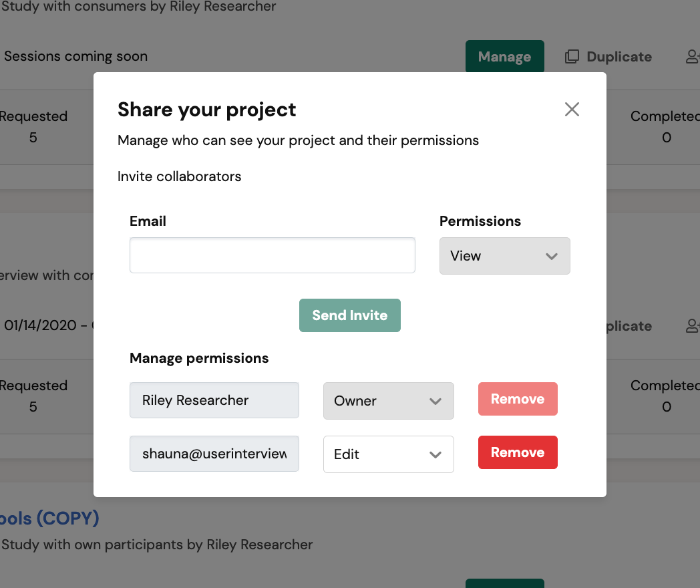Open the Owner role dropdown for Riley Researcher

388,401
